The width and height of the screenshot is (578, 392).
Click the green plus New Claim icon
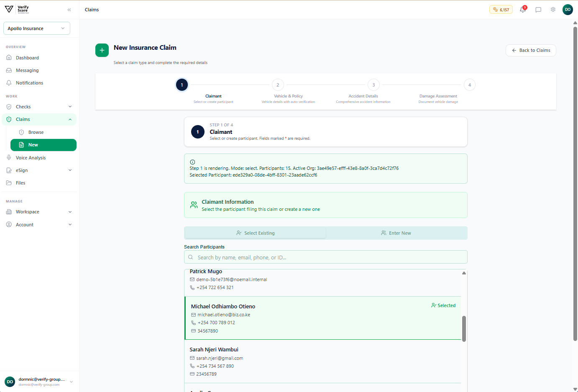pos(102,50)
